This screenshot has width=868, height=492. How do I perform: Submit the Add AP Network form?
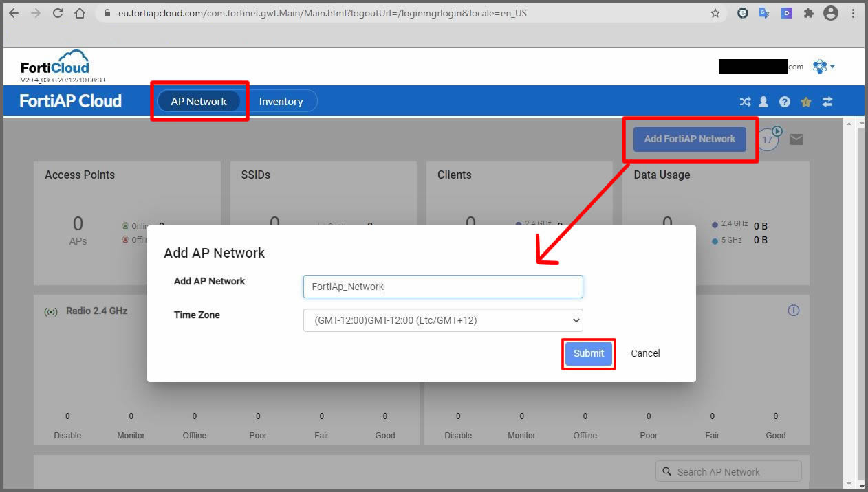[588, 353]
